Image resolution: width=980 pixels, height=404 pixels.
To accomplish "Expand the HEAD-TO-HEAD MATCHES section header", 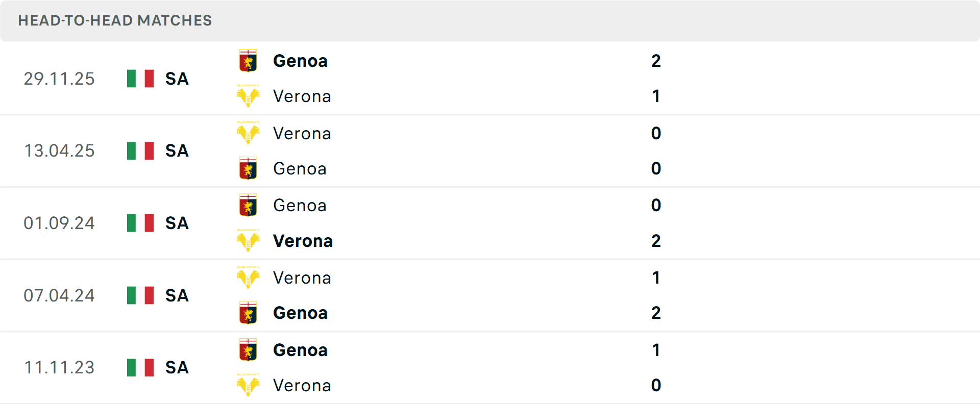I will [x=115, y=20].
